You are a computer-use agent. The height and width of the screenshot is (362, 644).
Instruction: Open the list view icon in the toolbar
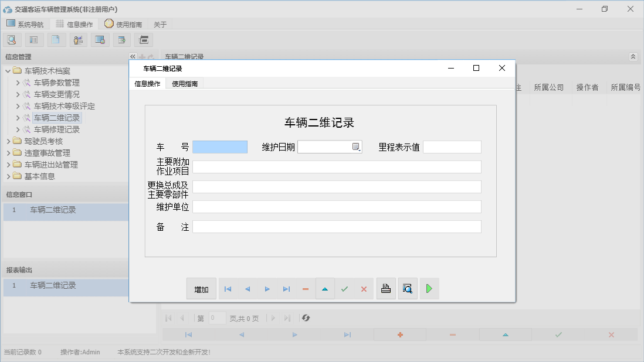(x=33, y=39)
